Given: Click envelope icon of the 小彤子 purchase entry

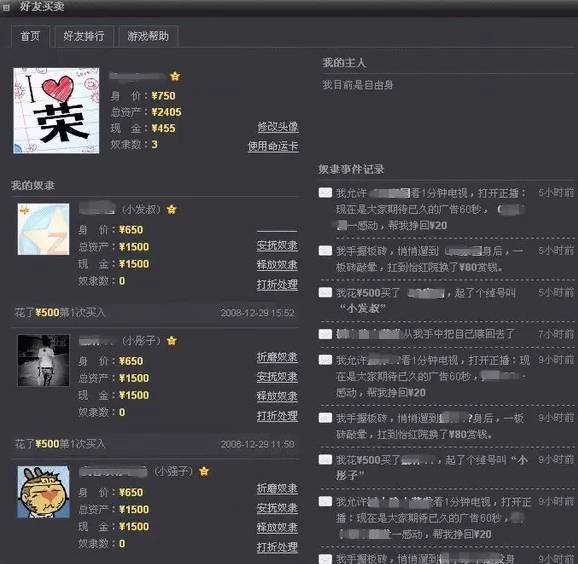Looking at the screenshot, I should (x=325, y=460).
